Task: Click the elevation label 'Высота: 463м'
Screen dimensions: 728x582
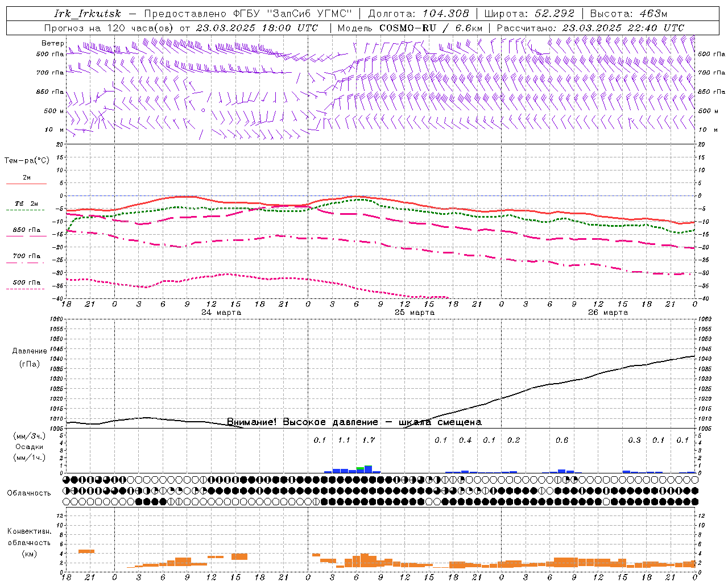Action: 628,14
